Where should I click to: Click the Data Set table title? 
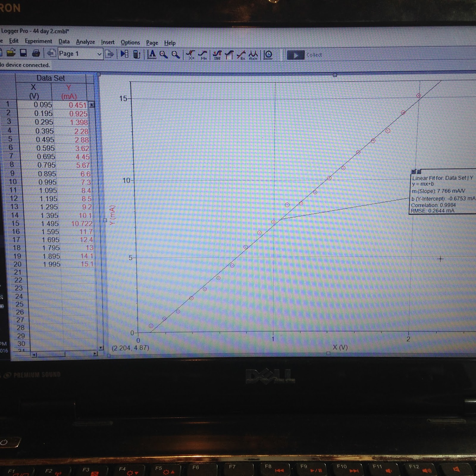51,78
